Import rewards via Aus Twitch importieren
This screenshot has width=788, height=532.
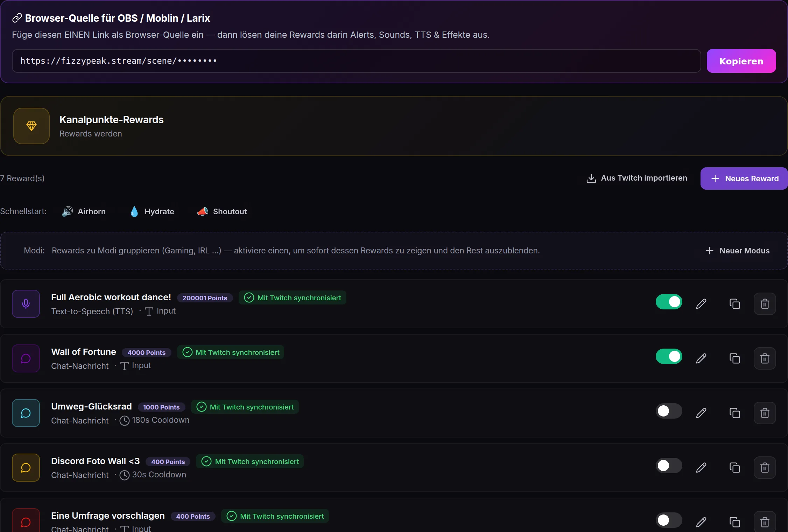637,178
